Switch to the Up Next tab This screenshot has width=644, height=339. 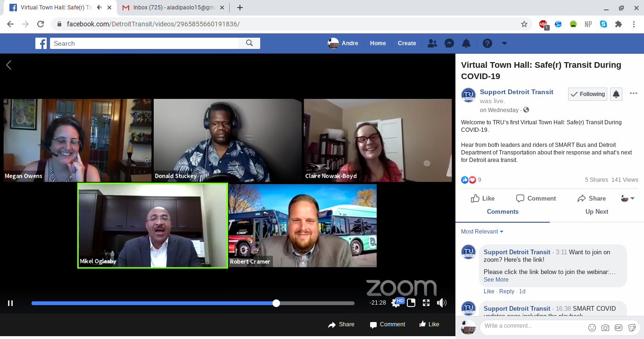tap(596, 212)
